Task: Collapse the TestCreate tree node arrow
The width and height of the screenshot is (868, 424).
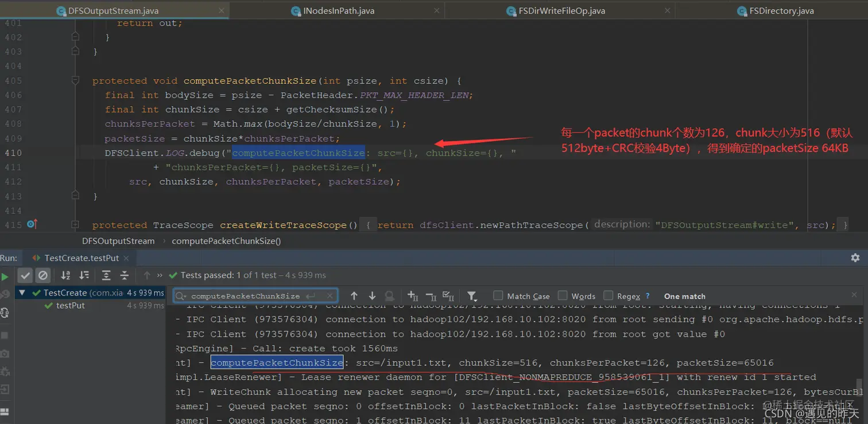Action: click(x=22, y=293)
